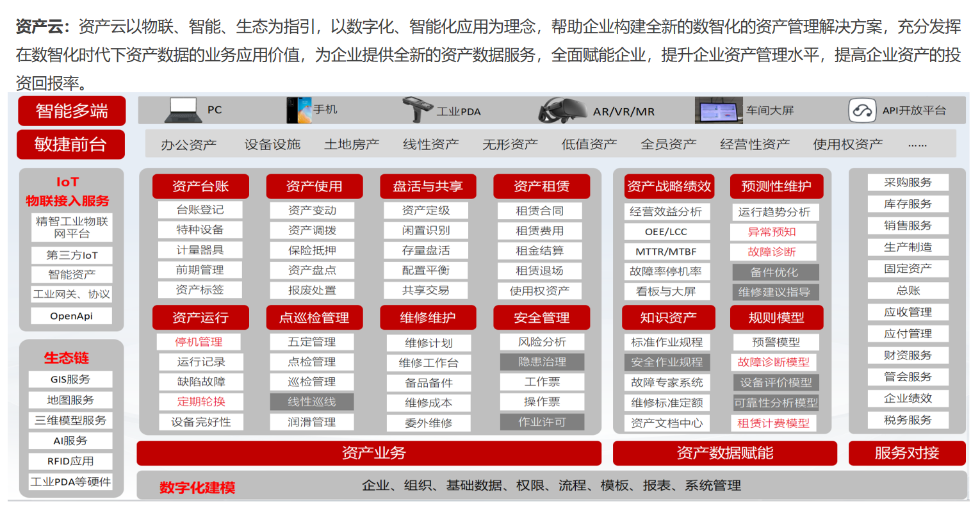980x506 pixels.
Task: Click the 预测性维护 red header
Action: pos(776,186)
